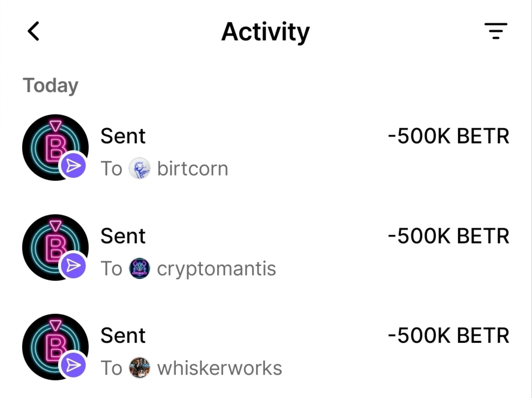
Task: Click purple send badge on whiskerworks transaction
Action: 73,365
